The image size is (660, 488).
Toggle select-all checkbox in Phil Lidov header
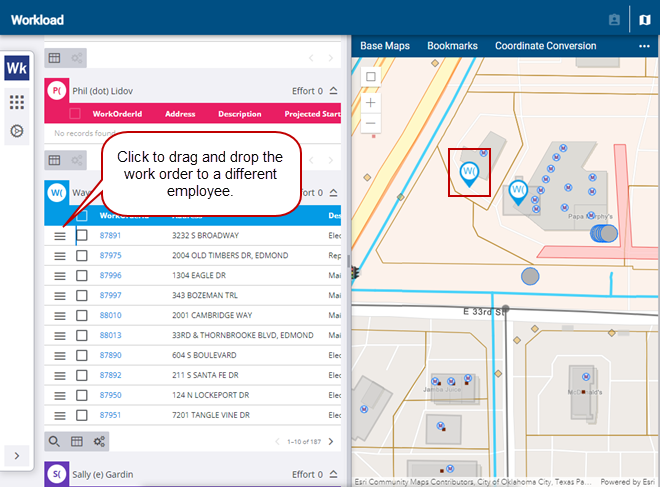tap(75, 114)
